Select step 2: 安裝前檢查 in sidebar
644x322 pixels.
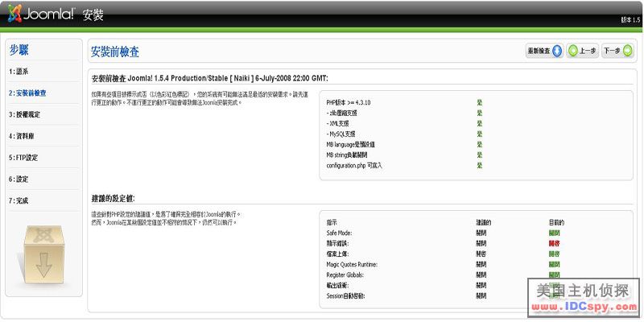coord(27,93)
